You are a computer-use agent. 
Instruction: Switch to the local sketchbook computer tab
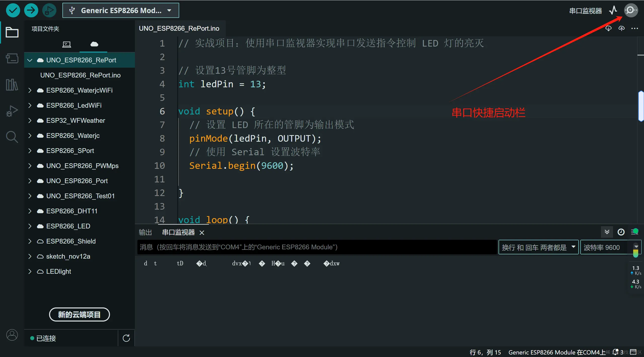click(x=66, y=45)
